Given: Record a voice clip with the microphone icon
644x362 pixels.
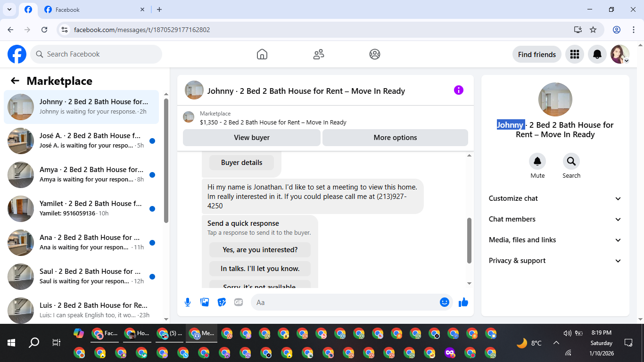Looking at the screenshot, I should point(188,302).
